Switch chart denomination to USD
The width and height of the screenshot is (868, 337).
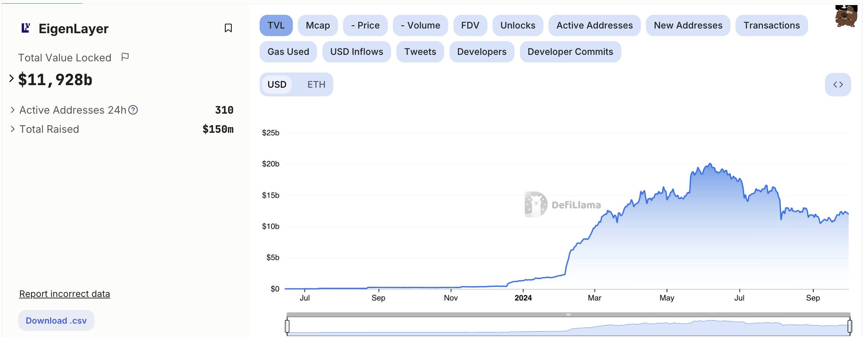point(277,84)
